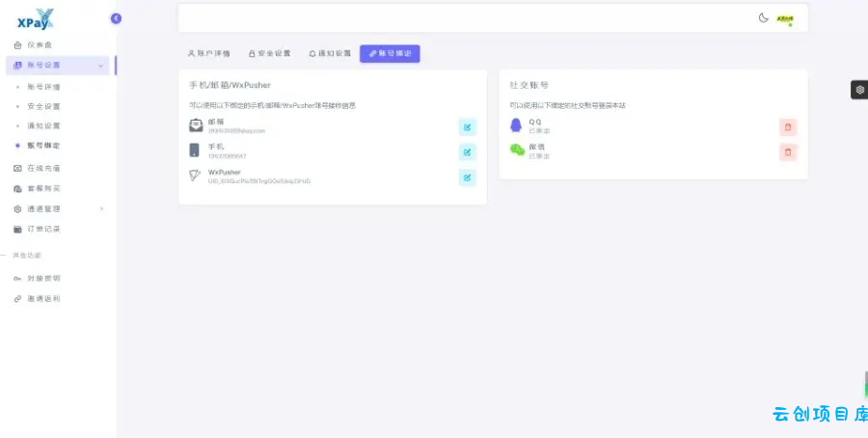
Task: Click the green 微信 icon
Action: [x=518, y=151]
